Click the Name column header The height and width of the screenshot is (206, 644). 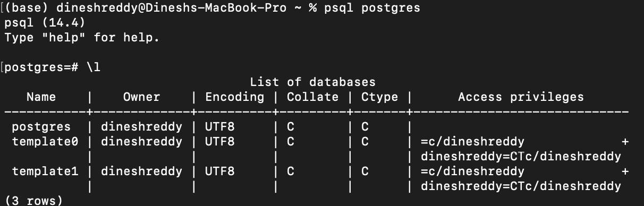coord(48,97)
